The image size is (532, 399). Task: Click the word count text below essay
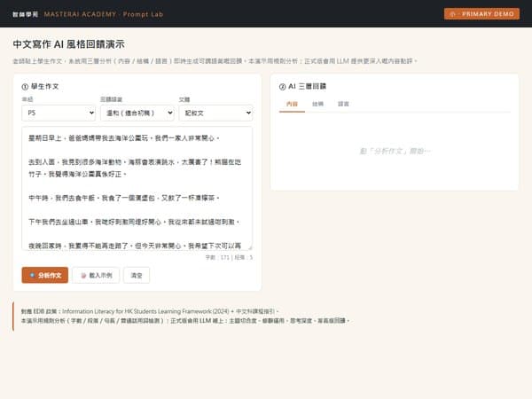[229, 257]
